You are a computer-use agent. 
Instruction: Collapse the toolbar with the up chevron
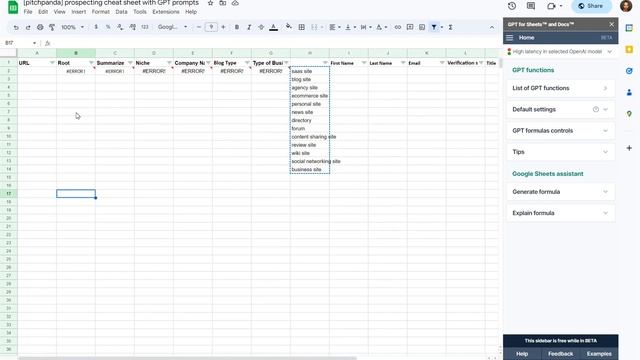click(x=492, y=27)
